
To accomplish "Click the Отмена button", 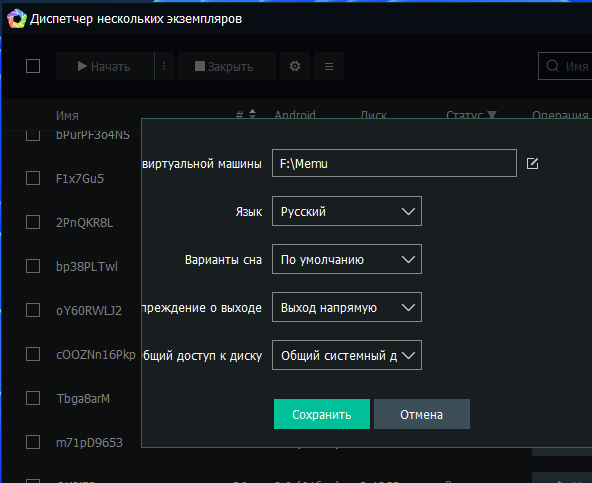I will 422,414.
